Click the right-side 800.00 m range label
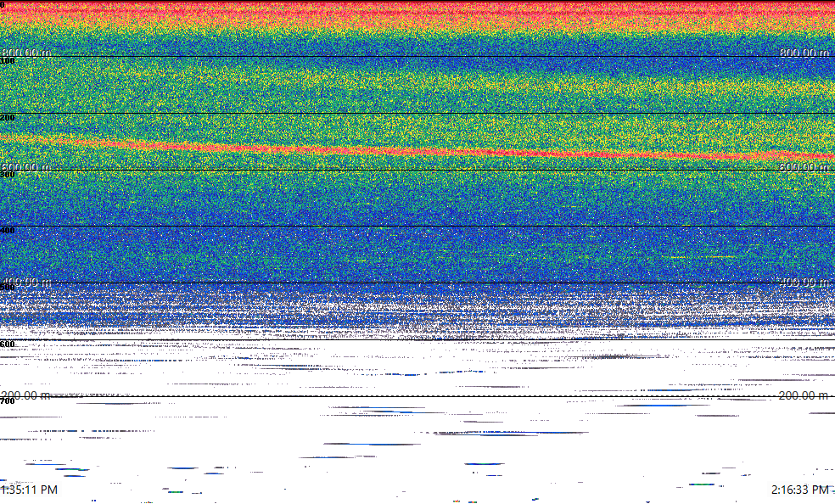 click(x=804, y=52)
